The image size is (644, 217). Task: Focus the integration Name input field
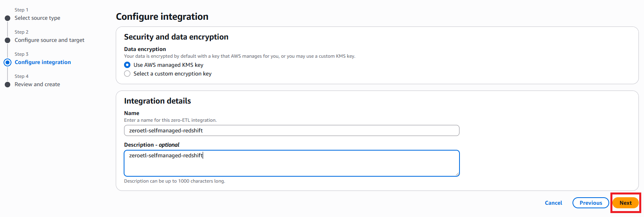point(291,130)
